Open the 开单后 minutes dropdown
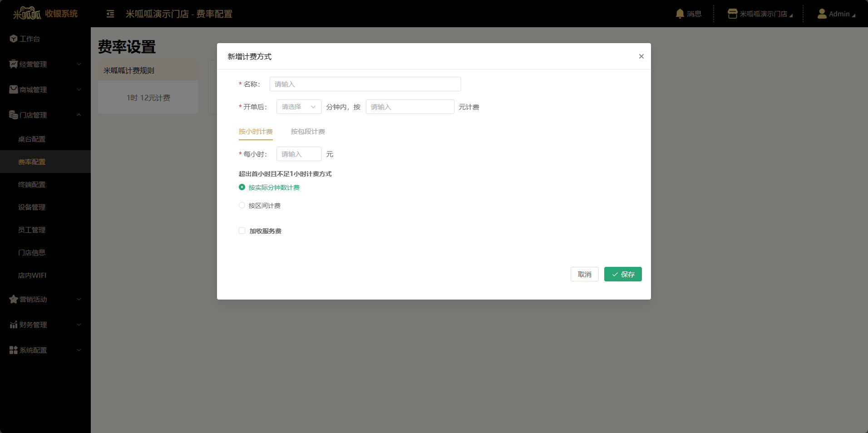 [299, 107]
